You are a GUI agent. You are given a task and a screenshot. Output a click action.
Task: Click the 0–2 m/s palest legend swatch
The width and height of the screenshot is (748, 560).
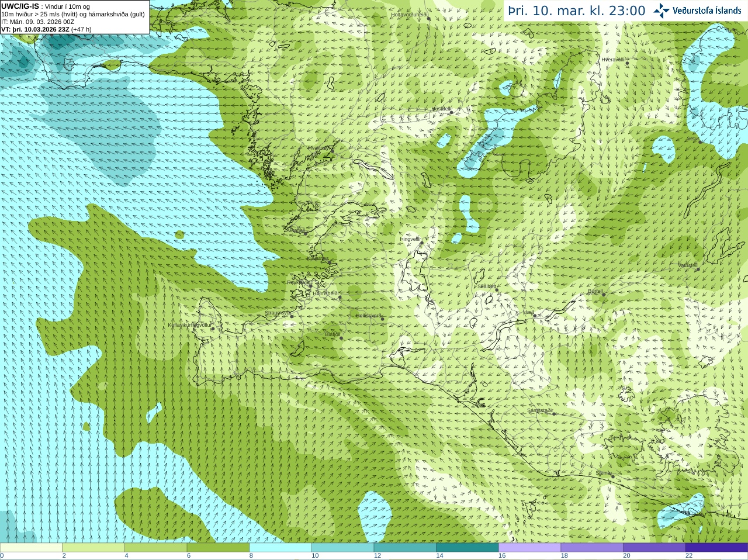tap(31, 548)
